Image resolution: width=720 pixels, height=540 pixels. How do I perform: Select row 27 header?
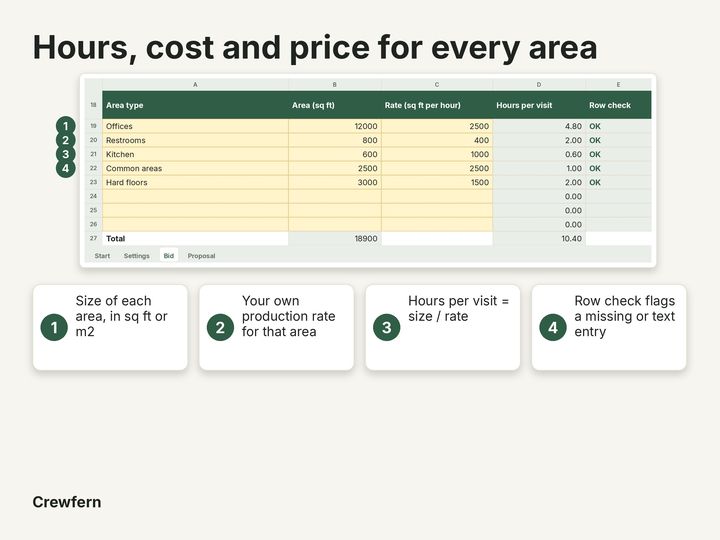point(93,238)
